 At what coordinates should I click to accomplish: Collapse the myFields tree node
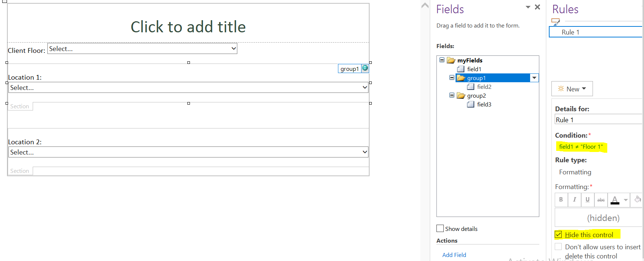(x=442, y=60)
